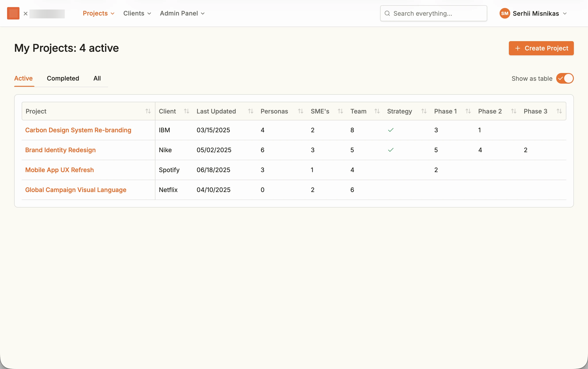Click the Nike client cell

pos(165,150)
